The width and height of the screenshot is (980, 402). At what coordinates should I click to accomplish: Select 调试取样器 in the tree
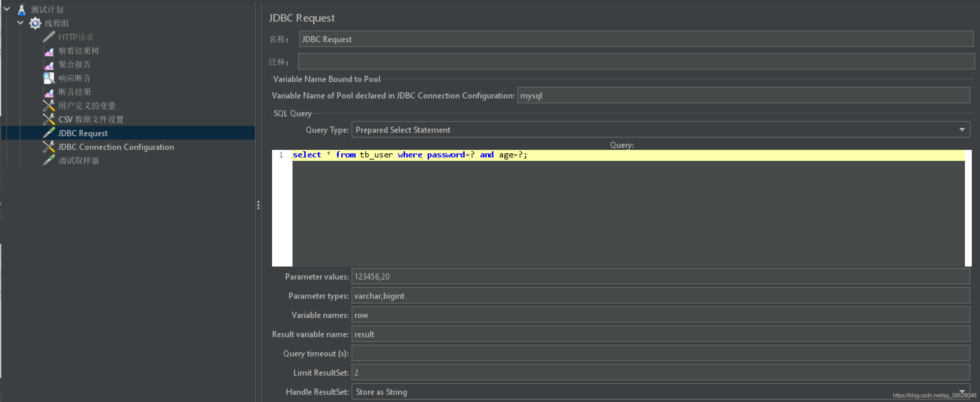(78, 161)
